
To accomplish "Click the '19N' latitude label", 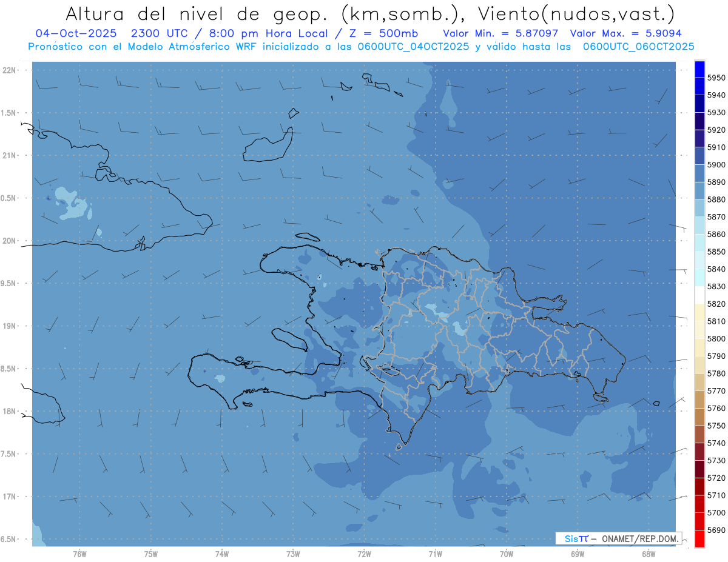I will click(x=9, y=326).
